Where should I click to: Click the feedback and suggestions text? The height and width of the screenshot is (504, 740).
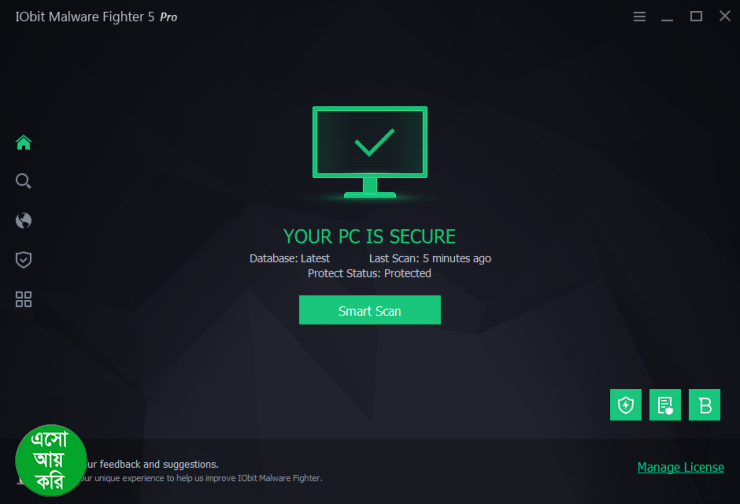pos(152,464)
